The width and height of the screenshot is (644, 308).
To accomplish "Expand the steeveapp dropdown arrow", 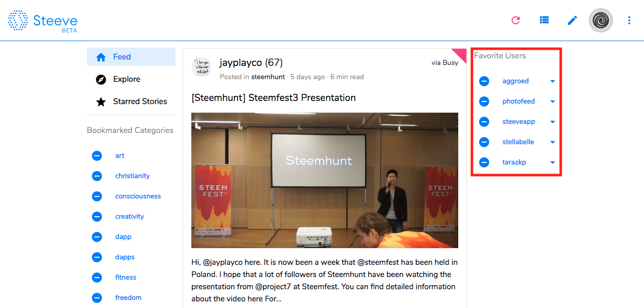I will [x=553, y=122].
